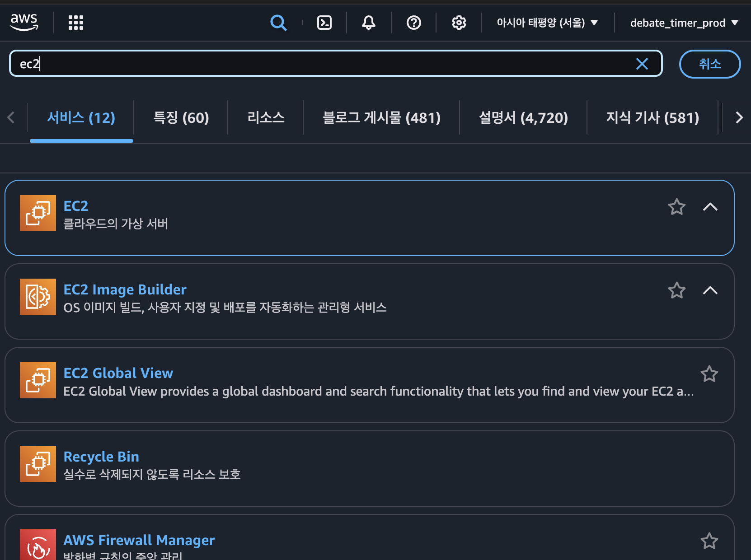Image resolution: width=751 pixels, height=560 pixels.
Task: Show the previous tabs with left arrow
Action: [11, 117]
